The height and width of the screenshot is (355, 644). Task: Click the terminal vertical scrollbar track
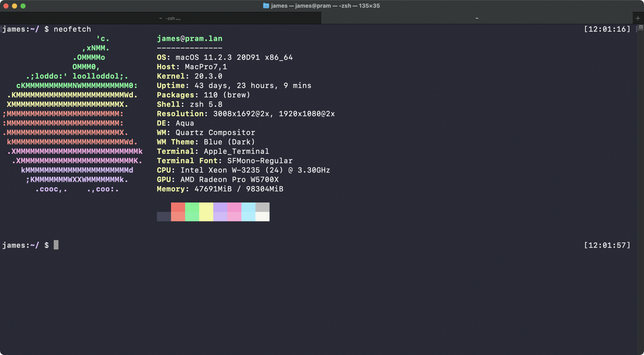640,193
